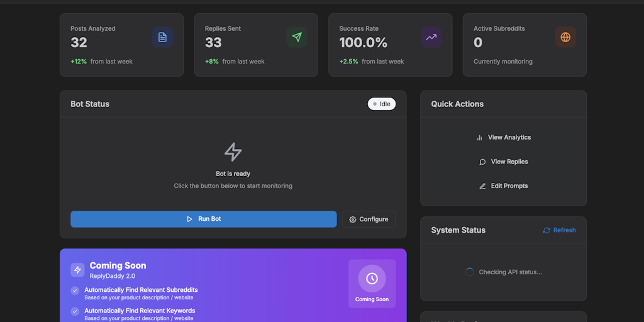This screenshot has width=644, height=322.
Task: Click the lightning icon beside Coming Soon heading
Action: pyautogui.click(x=77, y=270)
